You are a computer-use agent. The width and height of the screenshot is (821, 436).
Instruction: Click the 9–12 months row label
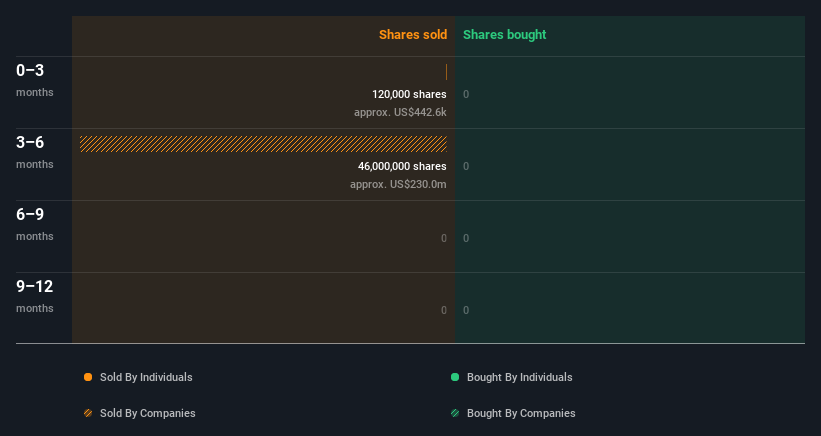point(35,296)
